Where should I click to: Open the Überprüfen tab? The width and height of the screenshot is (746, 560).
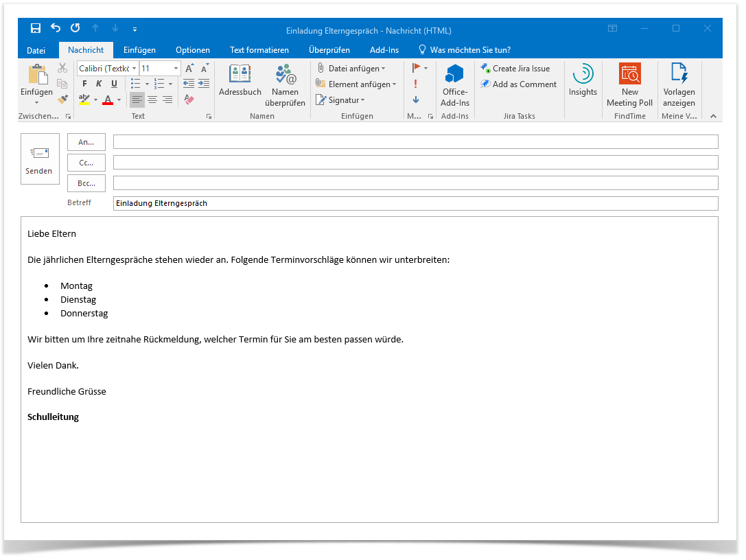(x=329, y=50)
